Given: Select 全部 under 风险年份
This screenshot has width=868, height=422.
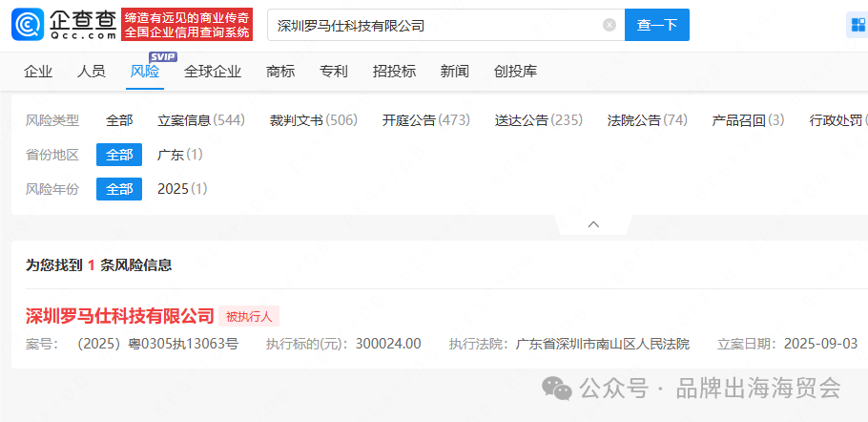Looking at the screenshot, I should click(x=119, y=189).
